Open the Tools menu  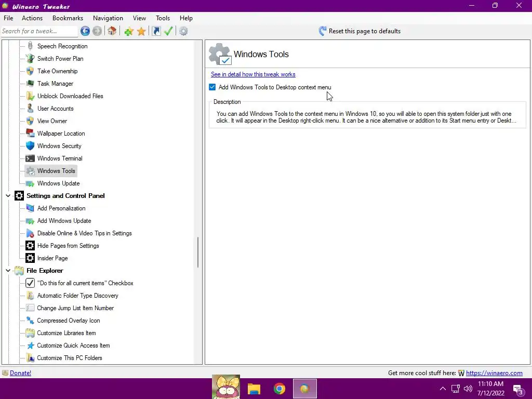(163, 18)
